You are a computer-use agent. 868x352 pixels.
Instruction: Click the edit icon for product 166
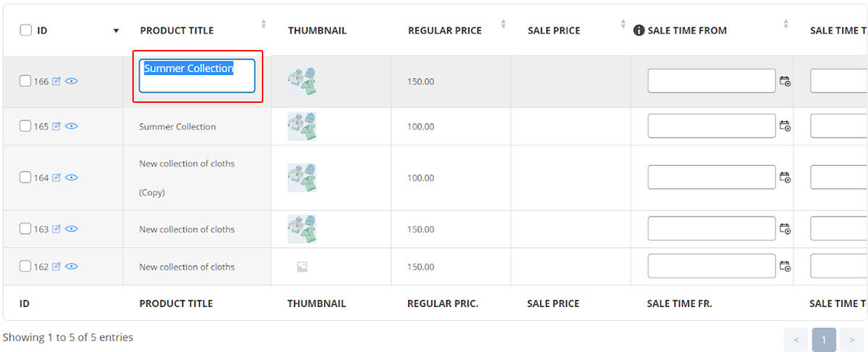tap(56, 82)
